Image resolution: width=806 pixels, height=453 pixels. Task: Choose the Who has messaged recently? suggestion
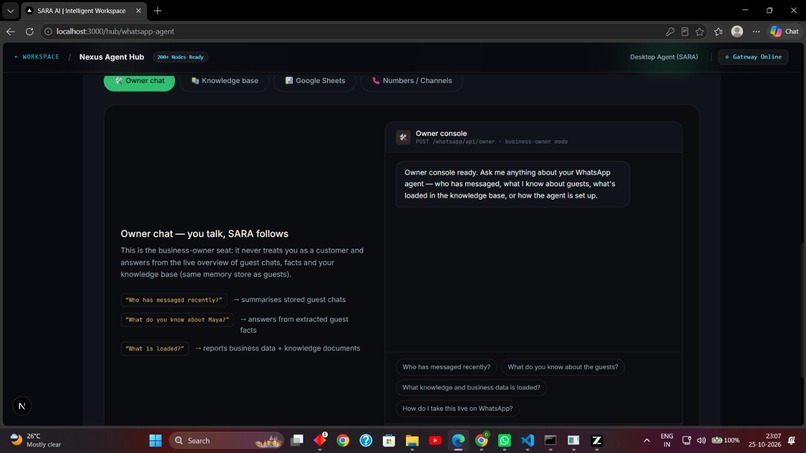point(446,367)
